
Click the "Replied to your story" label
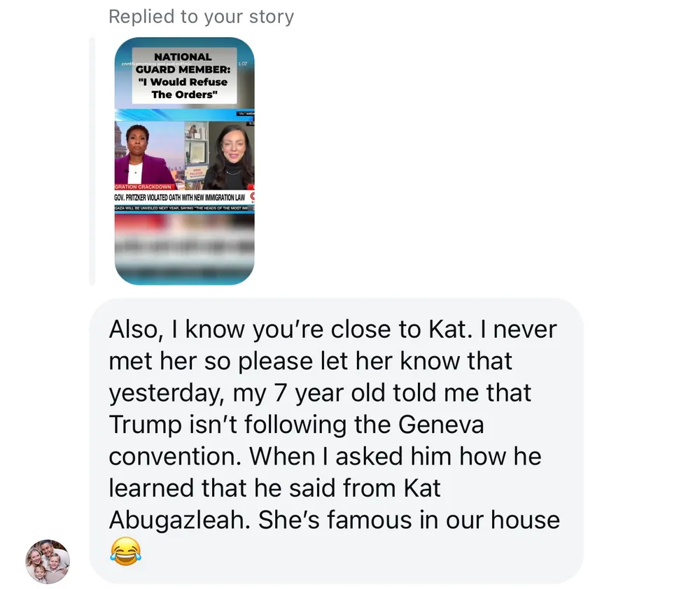tap(201, 17)
